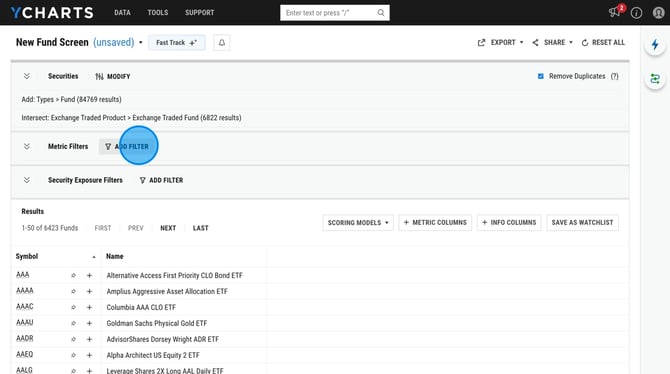Click Save As Watchlist
Image resolution: width=670 pixels, height=374 pixels.
point(582,222)
